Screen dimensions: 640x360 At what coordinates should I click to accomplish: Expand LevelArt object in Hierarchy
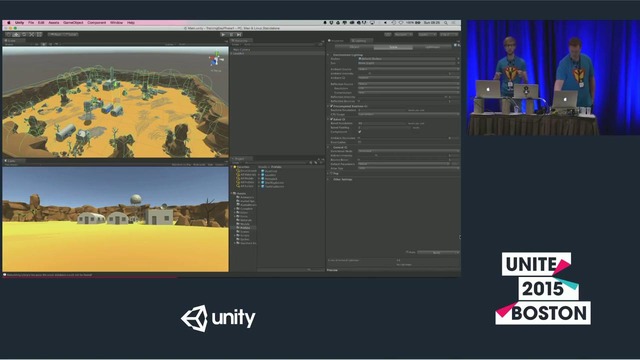coord(232,53)
